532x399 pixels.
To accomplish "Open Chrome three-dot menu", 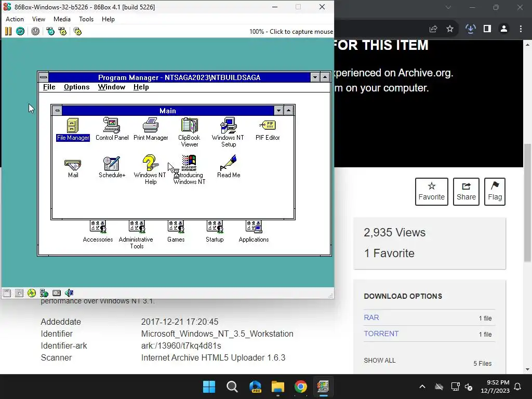I will 521,29.
